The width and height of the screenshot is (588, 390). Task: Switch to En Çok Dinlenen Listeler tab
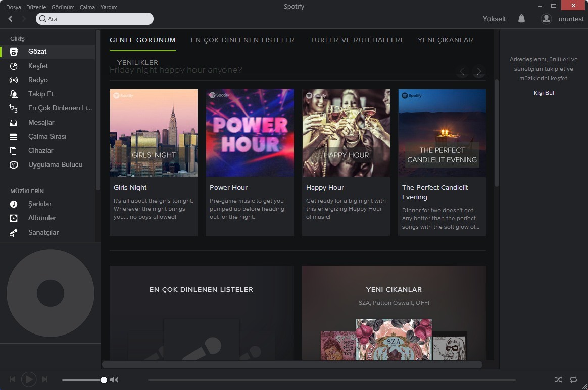[242, 40]
